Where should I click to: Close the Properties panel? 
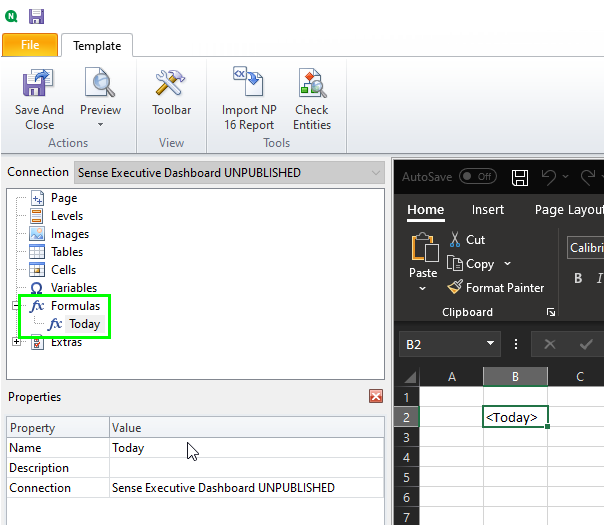point(376,397)
